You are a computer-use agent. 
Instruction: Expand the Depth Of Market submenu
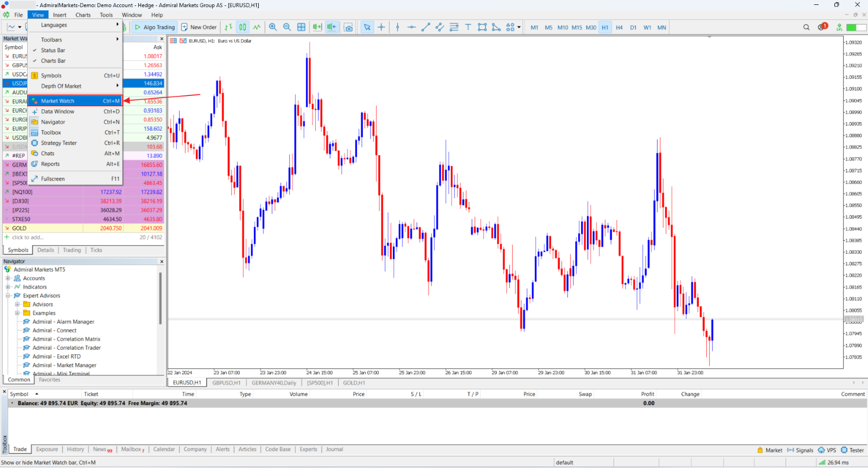click(x=75, y=86)
